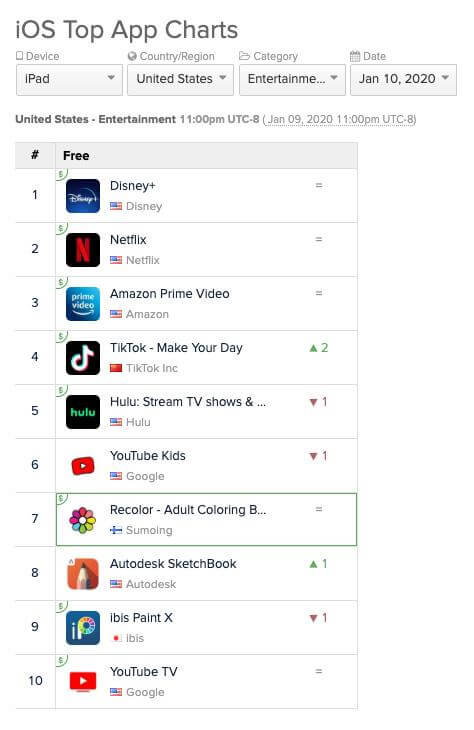Click the Autodesk SketchBook icon
474x730 pixels.
(x=83, y=574)
